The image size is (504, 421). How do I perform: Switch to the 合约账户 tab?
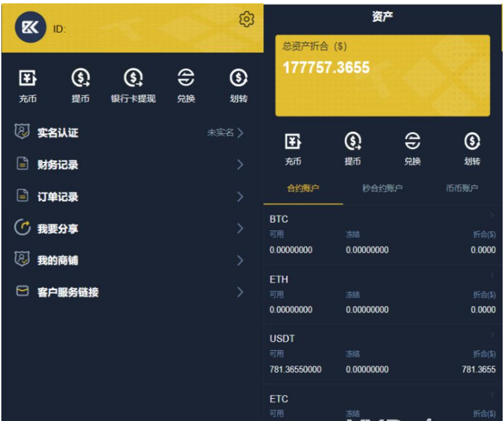(x=303, y=188)
